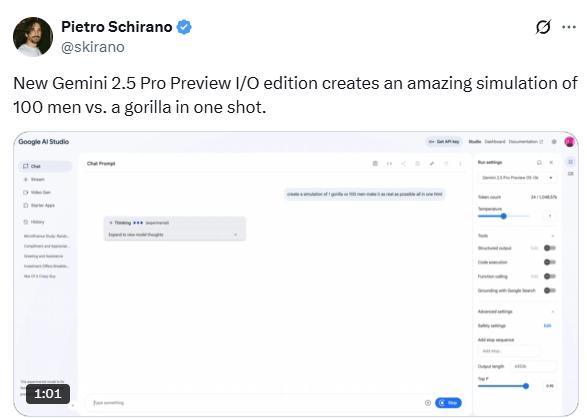This screenshot has width=587, height=418.
Task: Toggle the Structured output switch
Action: click(550, 248)
